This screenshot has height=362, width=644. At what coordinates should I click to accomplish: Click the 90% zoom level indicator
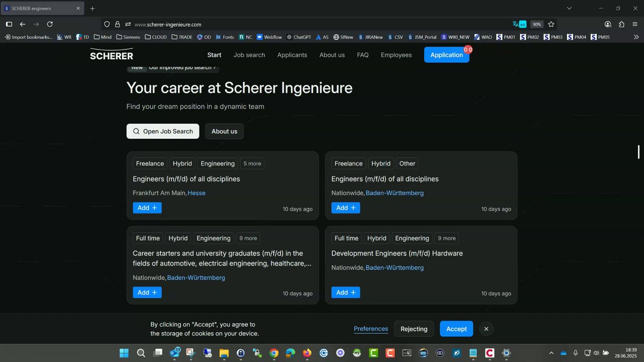coord(537,24)
